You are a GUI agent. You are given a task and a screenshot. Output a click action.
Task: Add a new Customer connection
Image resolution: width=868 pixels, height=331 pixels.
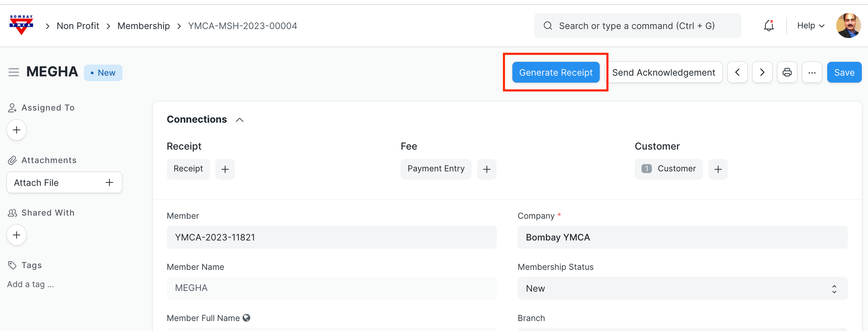(718, 169)
